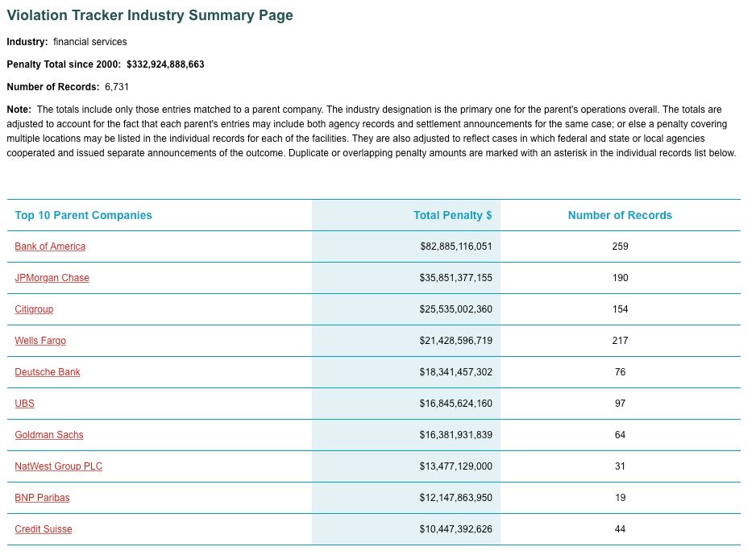The image size is (756, 555).
Task: Click the record count 259
Action: tap(620, 246)
